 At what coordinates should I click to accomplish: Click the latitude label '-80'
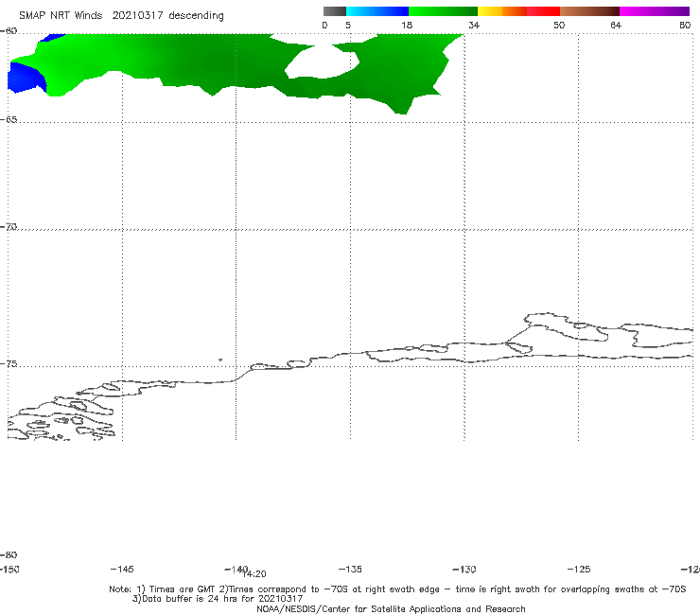[x=9, y=554]
